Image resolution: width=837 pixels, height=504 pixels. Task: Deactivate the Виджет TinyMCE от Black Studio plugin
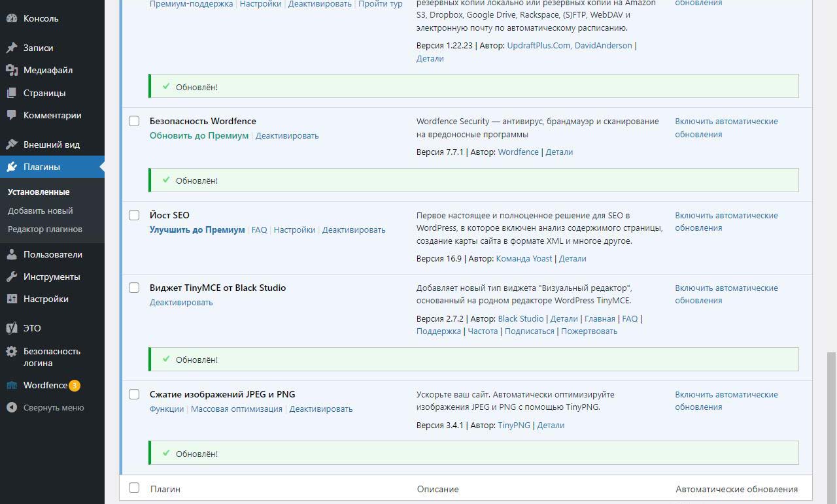(181, 302)
